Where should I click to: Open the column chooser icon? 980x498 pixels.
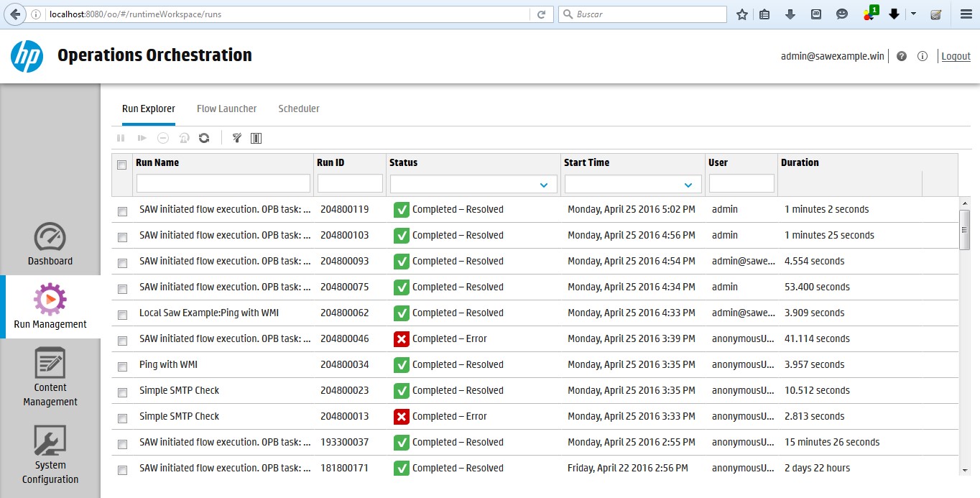(256, 138)
